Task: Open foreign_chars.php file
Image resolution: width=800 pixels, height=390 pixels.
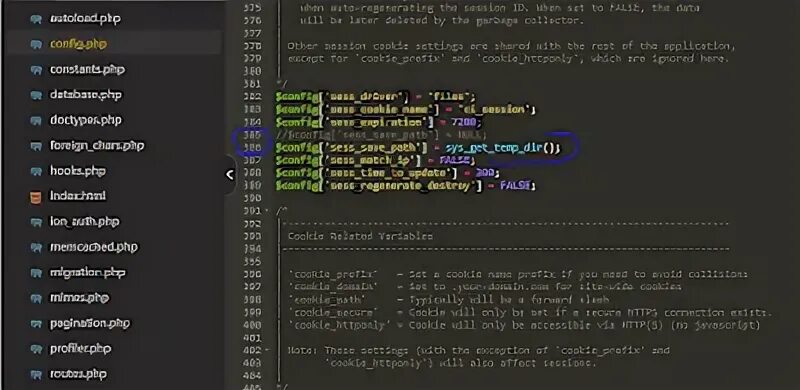Action: (97, 145)
